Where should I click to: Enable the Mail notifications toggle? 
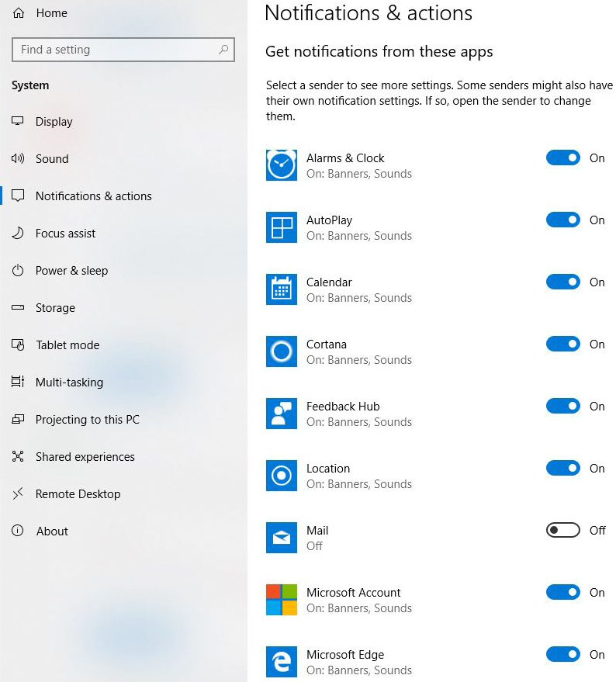pos(563,530)
